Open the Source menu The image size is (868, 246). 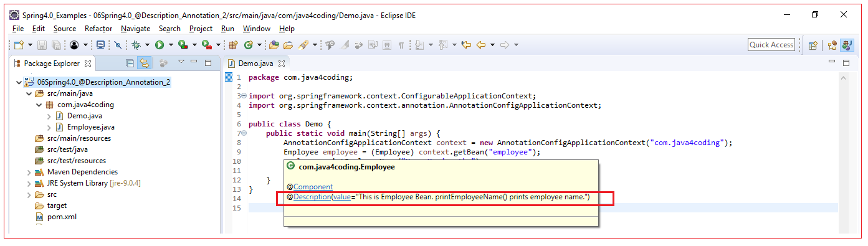(65, 29)
